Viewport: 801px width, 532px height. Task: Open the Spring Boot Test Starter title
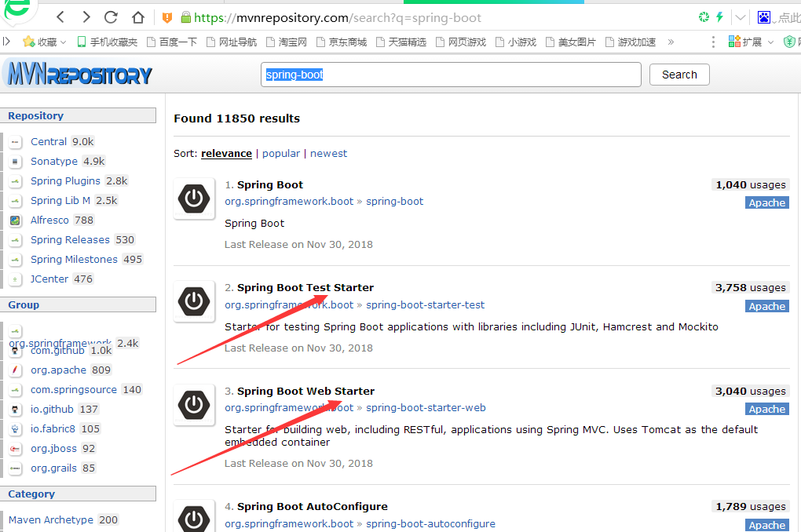(305, 288)
